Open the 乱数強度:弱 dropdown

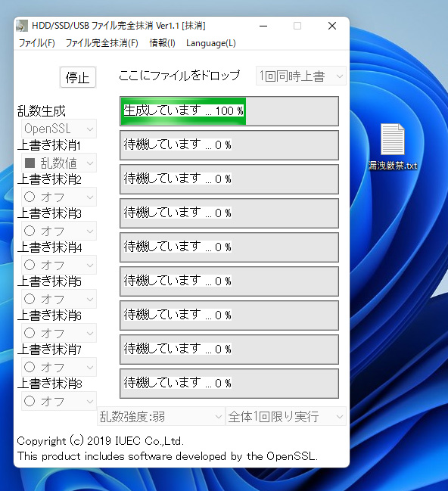pos(161,416)
